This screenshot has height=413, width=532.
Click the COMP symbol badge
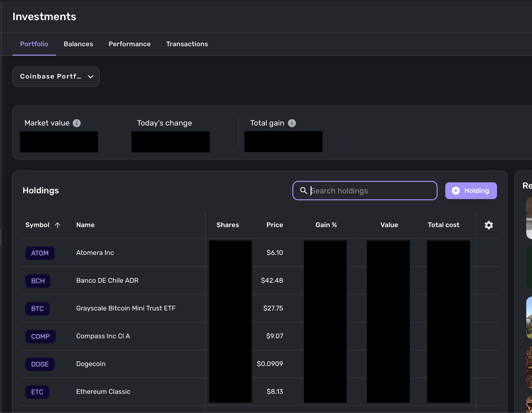pyautogui.click(x=40, y=336)
